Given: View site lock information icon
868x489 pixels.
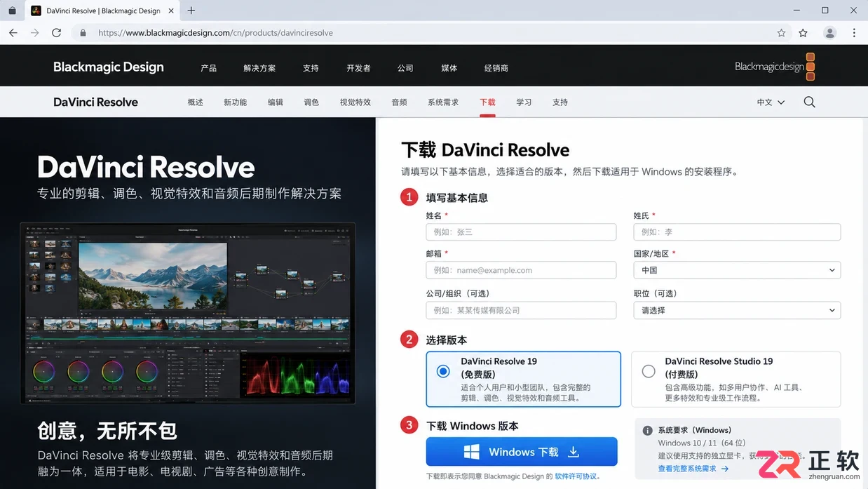Looking at the screenshot, I should [x=83, y=33].
